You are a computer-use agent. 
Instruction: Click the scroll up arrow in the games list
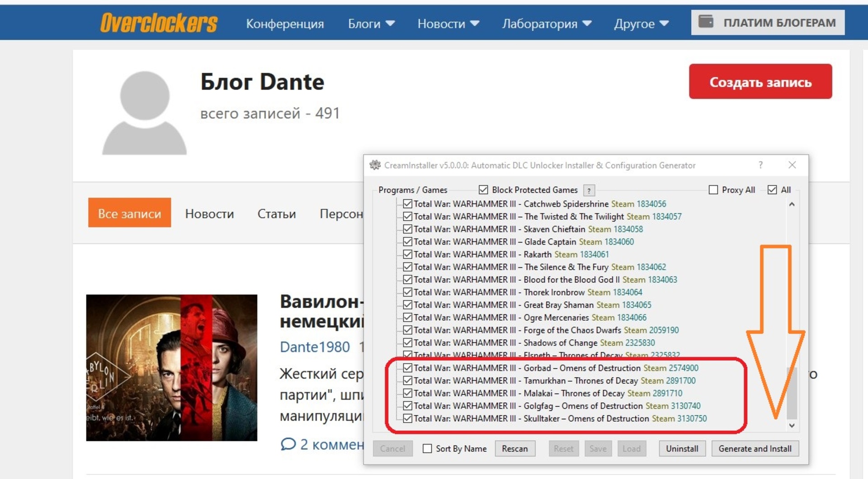click(x=792, y=204)
